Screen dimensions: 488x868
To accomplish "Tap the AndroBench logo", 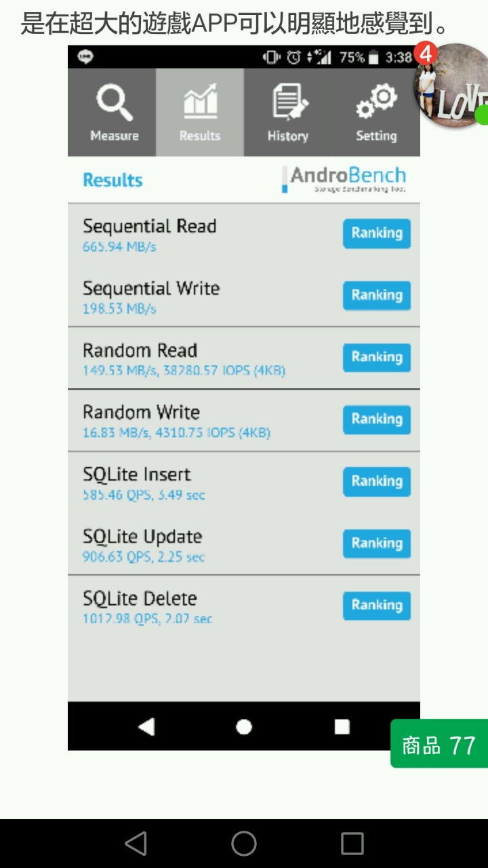I will pyautogui.click(x=344, y=180).
